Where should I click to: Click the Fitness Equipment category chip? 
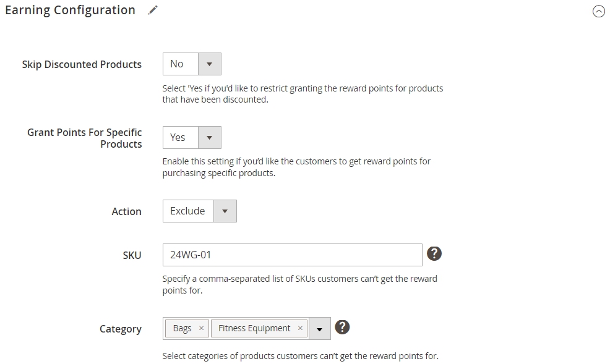259,328
